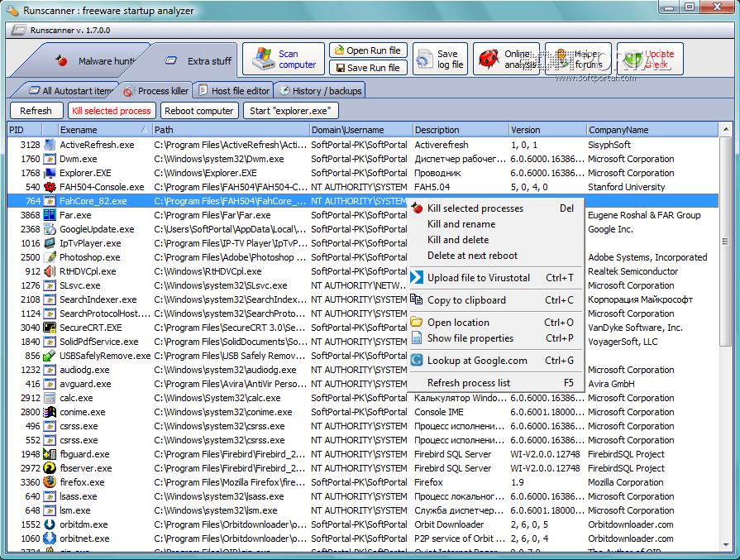
Task: Click the firefox.exe process icon
Action: click(50, 482)
